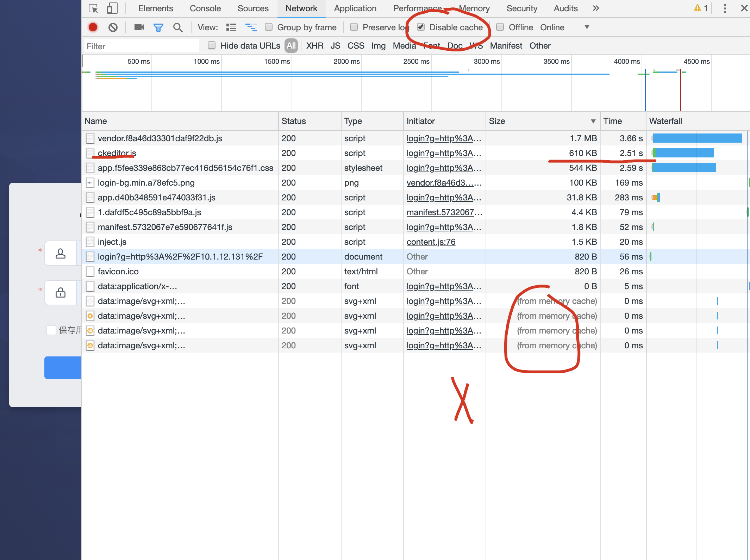The height and width of the screenshot is (560, 750).
Task: Open the Application tab
Action: [355, 8]
